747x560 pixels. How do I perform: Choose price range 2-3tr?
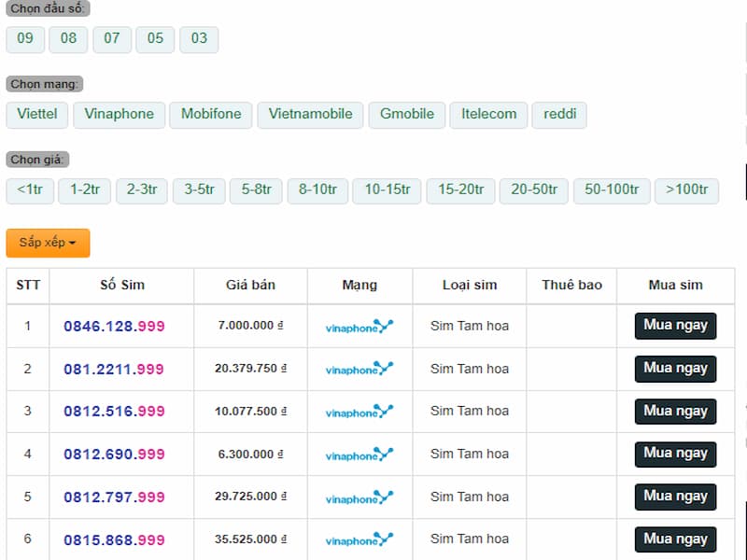[x=142, y=190]
